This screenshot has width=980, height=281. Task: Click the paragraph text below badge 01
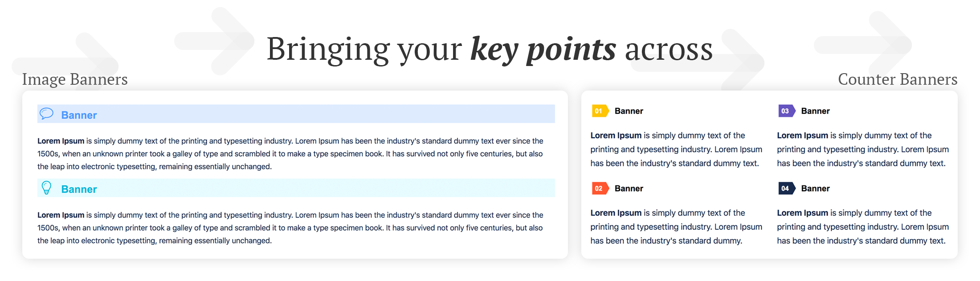pos(676,149)
